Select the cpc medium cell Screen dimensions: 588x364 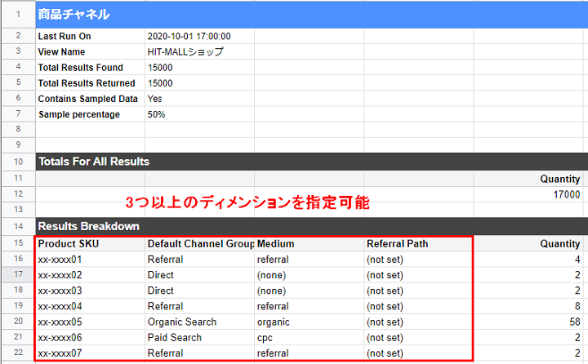point(265,337)
